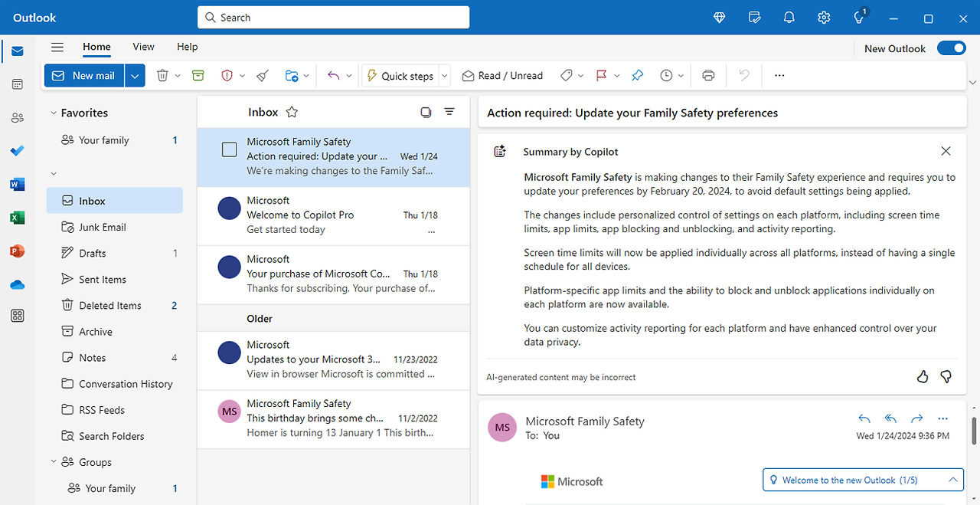Open More apps grid icon
Image resolution: width=980 pixels, height=505 pixels.
[x=17, y=316]
